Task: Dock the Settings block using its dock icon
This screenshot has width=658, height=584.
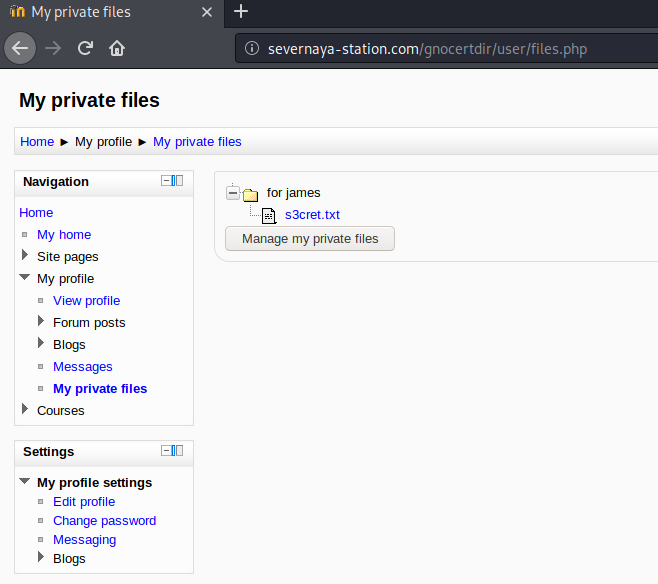Action: tap(178, 451)
